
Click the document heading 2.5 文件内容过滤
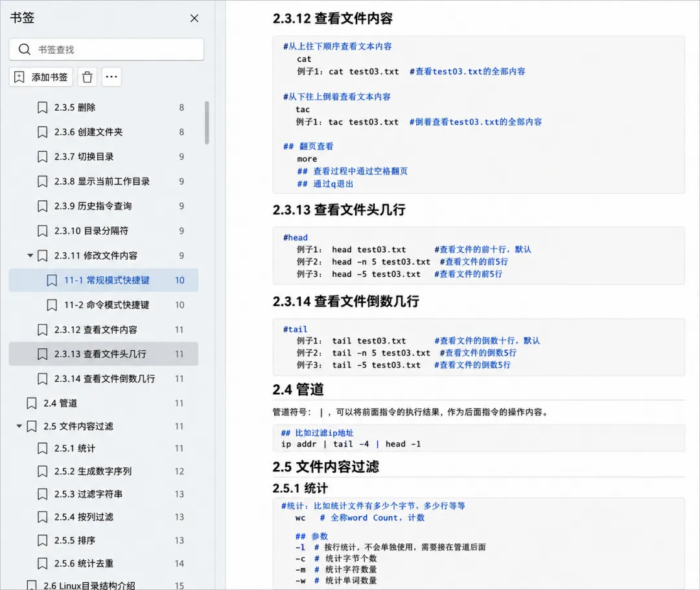pyautogui.click(x=326, y=467)
